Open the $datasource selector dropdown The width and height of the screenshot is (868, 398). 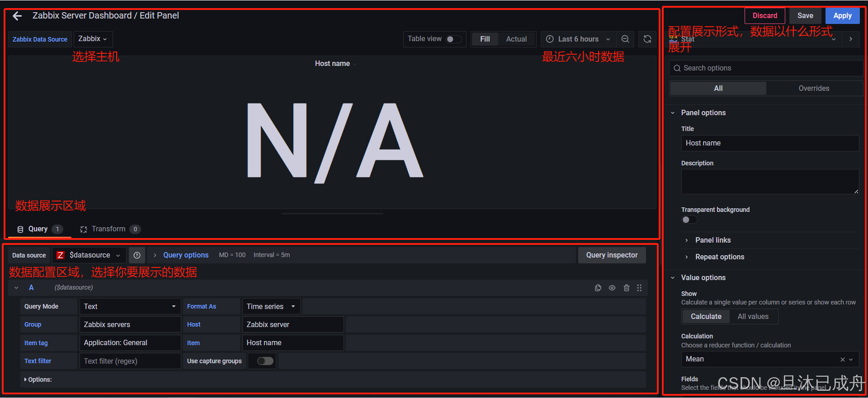pos(90,255)
